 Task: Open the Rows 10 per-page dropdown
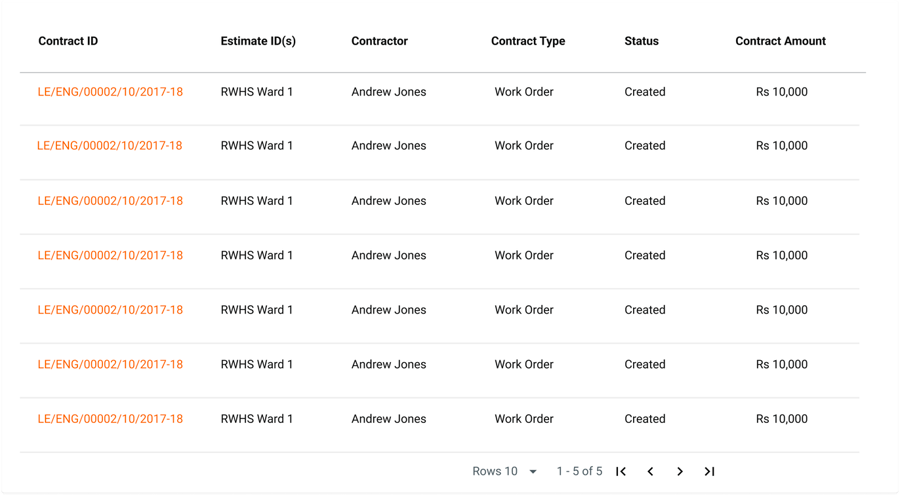(x=505, y=471)
